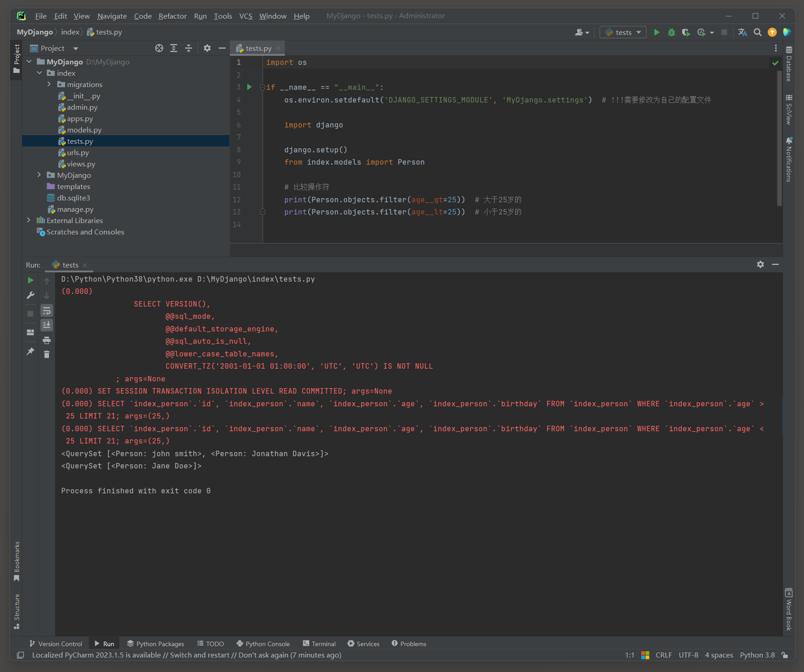
Task: Open Version Control tool window
Action: click(56, 643)
